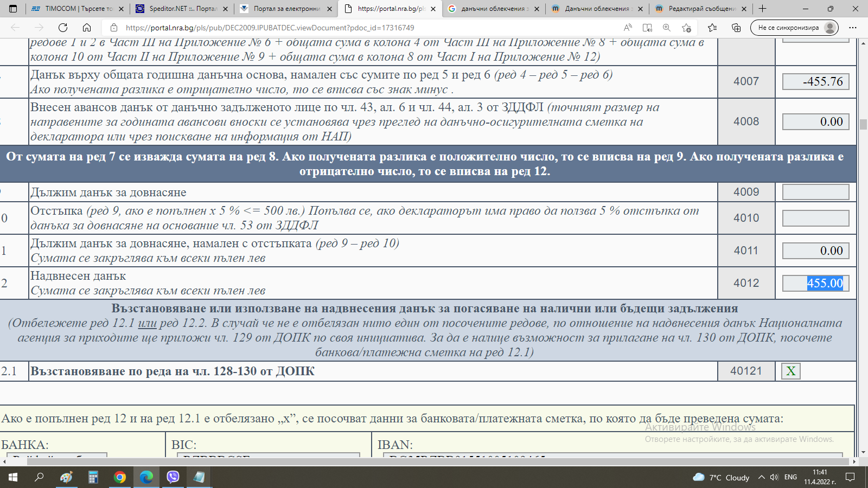
Task: Toggle the X checkbox on row 40121
Action: 790,371
